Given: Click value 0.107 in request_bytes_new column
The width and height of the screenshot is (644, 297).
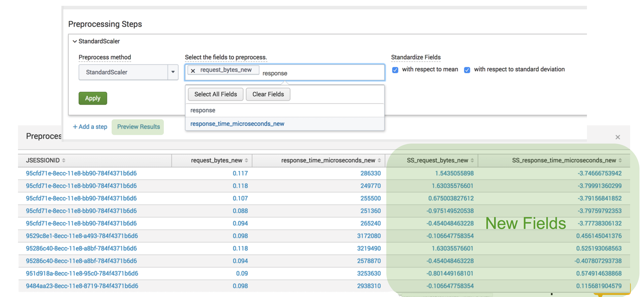Looking at the screenshot, I should click(x=240, y=198).
